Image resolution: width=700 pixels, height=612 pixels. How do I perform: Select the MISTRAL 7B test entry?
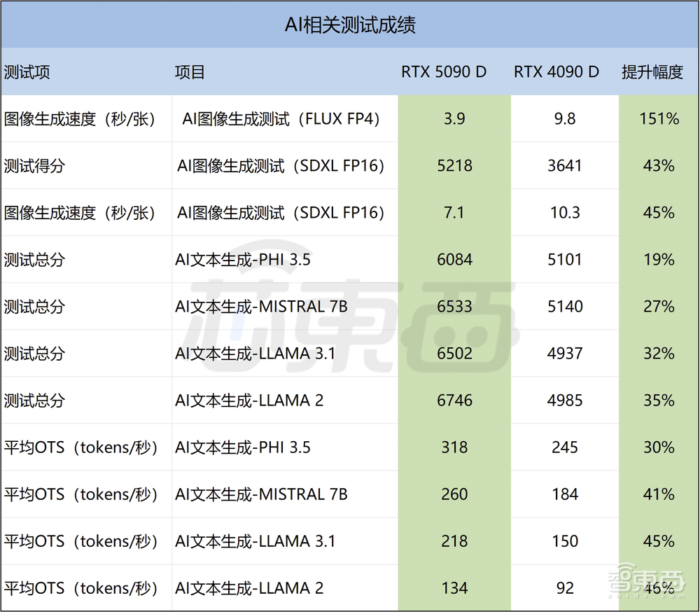[261, 307]
